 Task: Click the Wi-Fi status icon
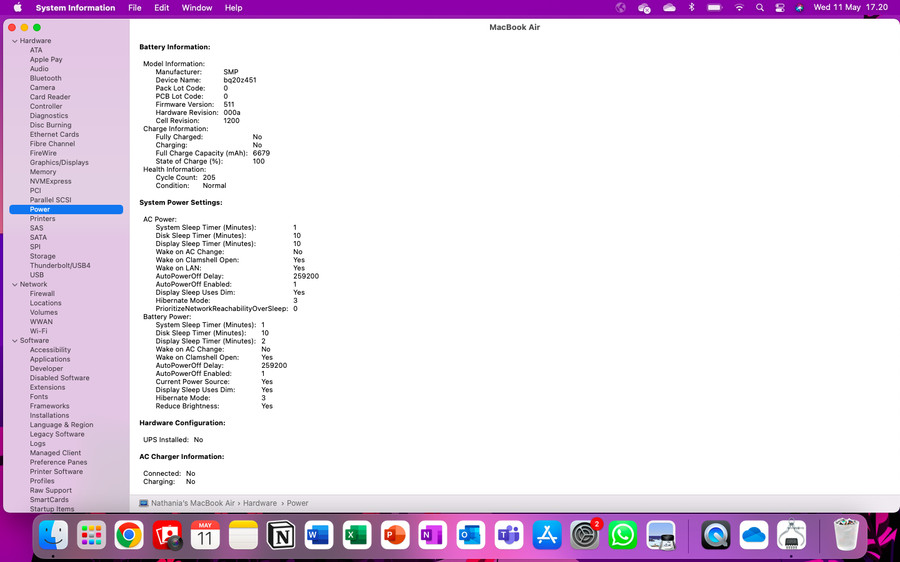pyautogui.click(x=739, y=8)
